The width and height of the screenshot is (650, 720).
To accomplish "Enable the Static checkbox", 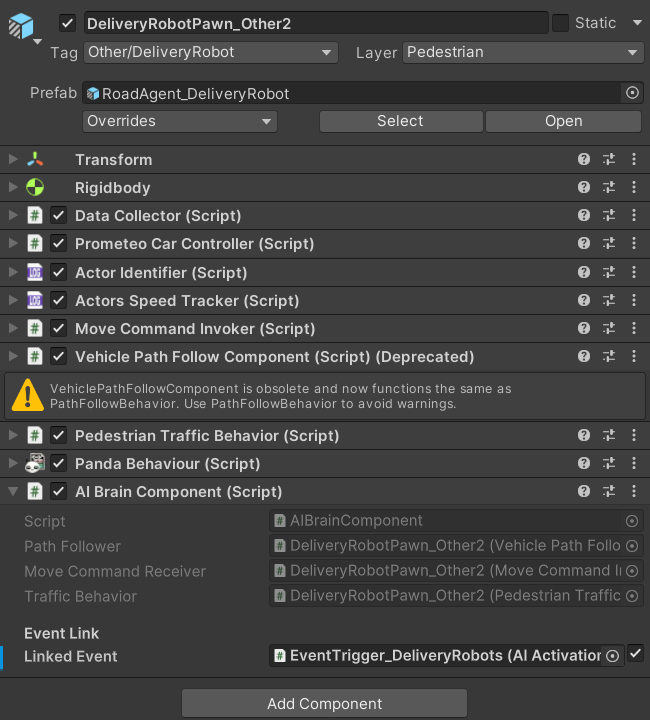I will tap(560, 23).
